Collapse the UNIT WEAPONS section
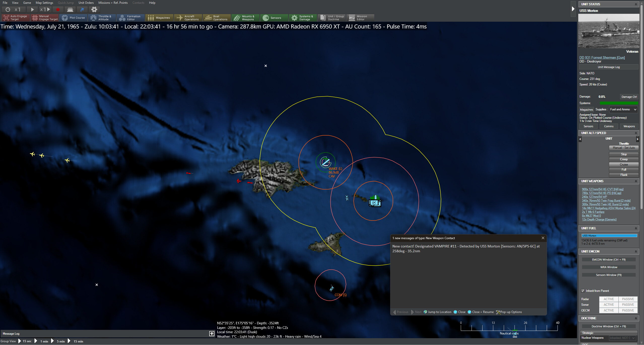 (x=636, y=181)
